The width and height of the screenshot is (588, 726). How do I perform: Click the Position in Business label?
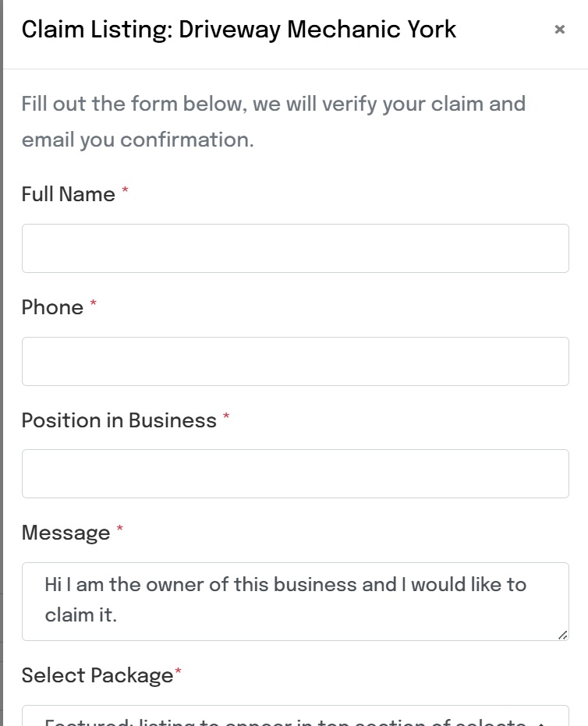(119, 420)
